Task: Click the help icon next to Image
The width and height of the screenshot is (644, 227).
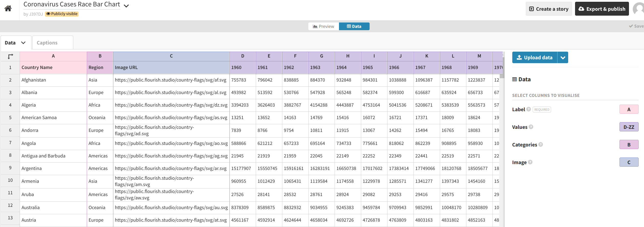Action: coord(530,162)
